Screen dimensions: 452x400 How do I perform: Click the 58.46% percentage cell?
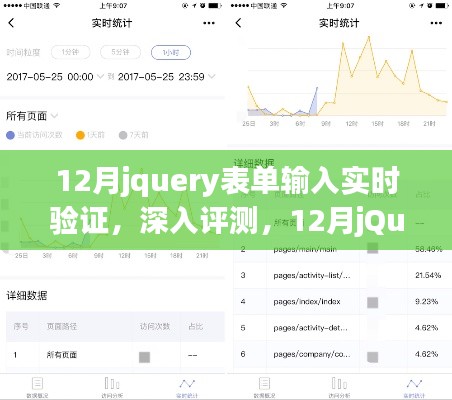coord(429,249)
